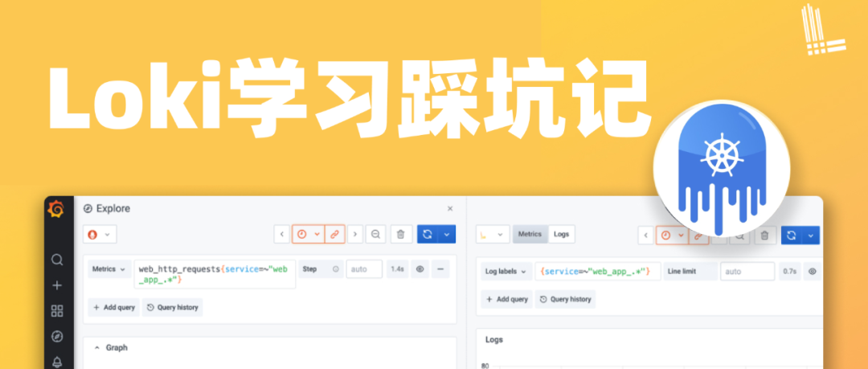
Task: Switch to the Logs tab
Action: click(x=561, y=235)
